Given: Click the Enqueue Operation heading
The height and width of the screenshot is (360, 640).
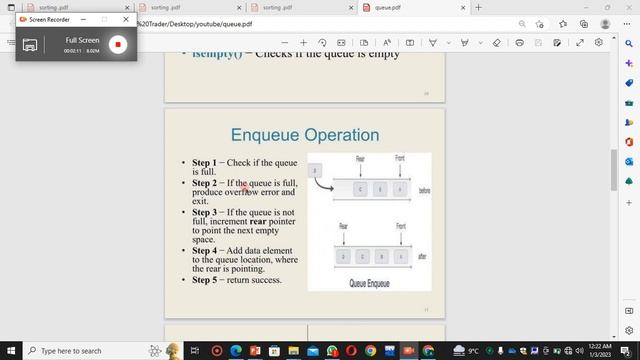Looking at the screenshot, I should (x=305, y=135).
